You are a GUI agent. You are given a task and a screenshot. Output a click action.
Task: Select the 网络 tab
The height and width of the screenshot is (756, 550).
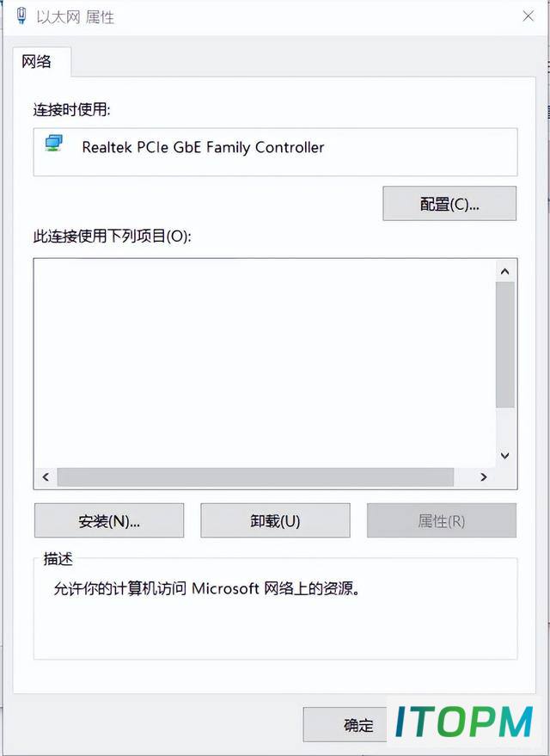click(x=37, y=62)
